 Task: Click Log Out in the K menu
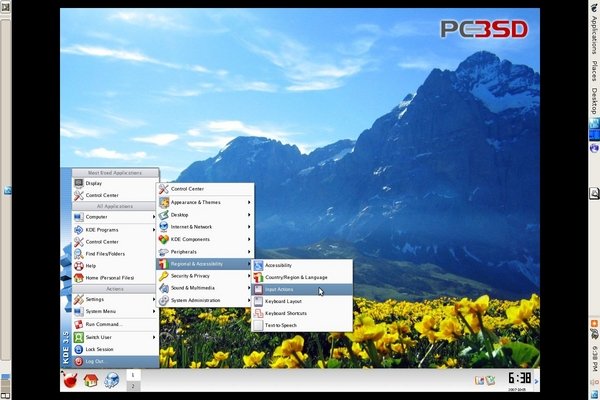[94, 361]
